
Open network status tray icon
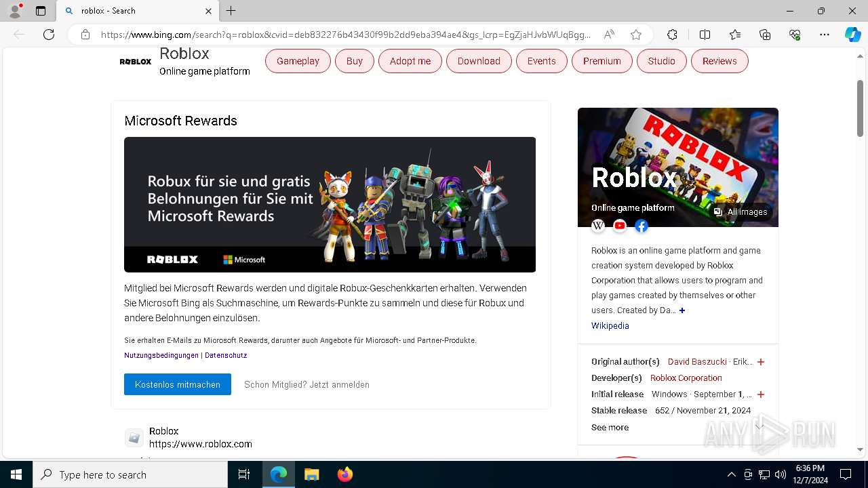pos(764,474)
